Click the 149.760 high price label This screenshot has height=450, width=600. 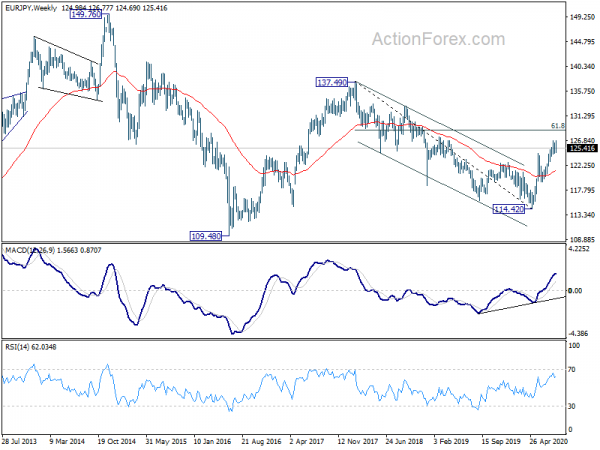pos(86,15)
